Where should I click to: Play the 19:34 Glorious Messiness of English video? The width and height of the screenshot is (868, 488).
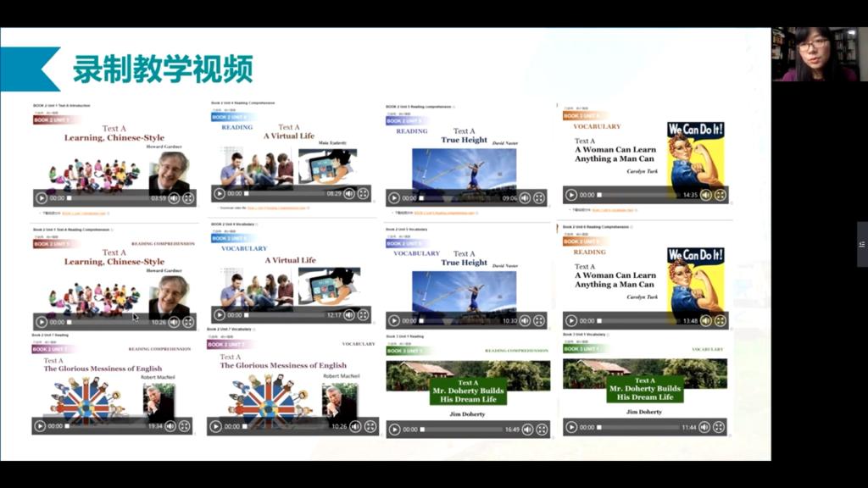[x=40, y=426]
